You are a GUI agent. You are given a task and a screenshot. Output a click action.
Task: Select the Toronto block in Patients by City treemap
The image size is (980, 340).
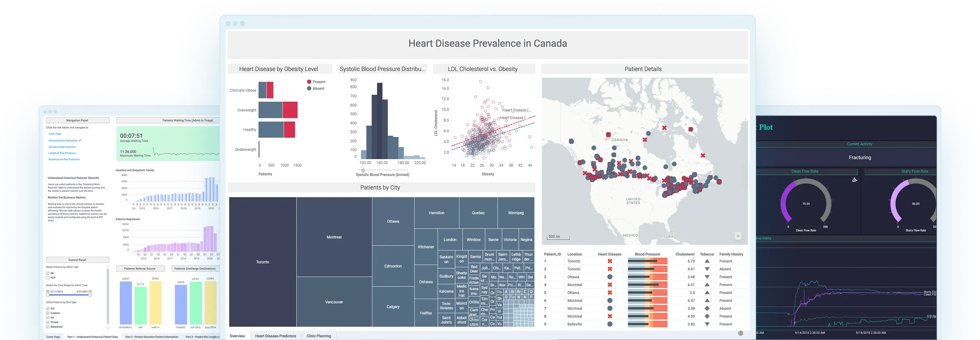tap(263, 262)
